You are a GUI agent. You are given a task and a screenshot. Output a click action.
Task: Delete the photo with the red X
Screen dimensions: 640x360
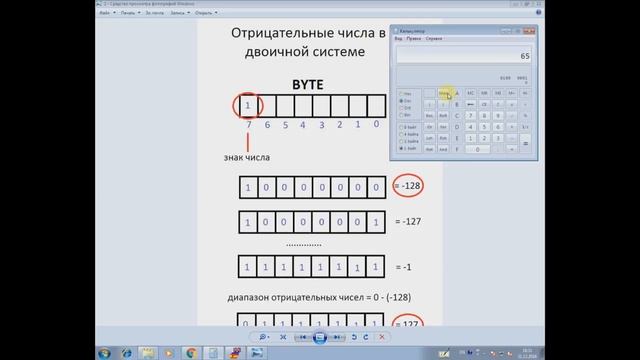[x=382, y=337]
